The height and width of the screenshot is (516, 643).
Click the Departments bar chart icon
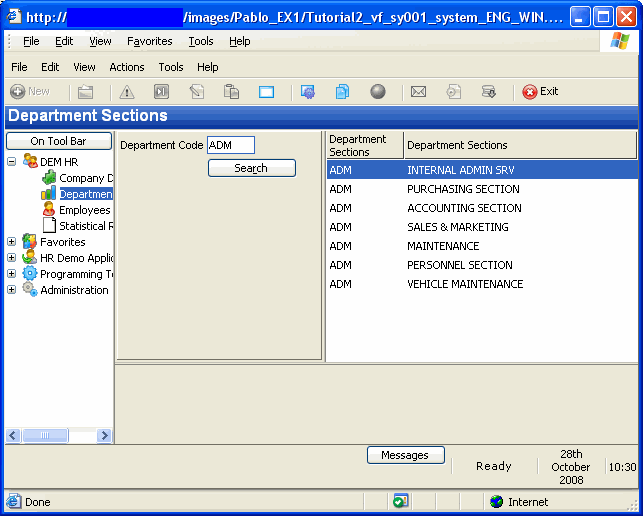(x=48, y=193)
